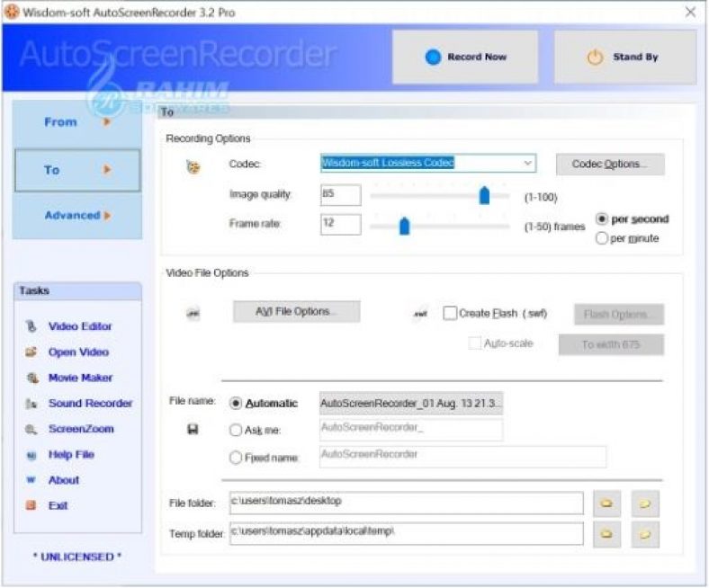
Task: Open Video link in Tasks
Action: (x=78, y=352)
